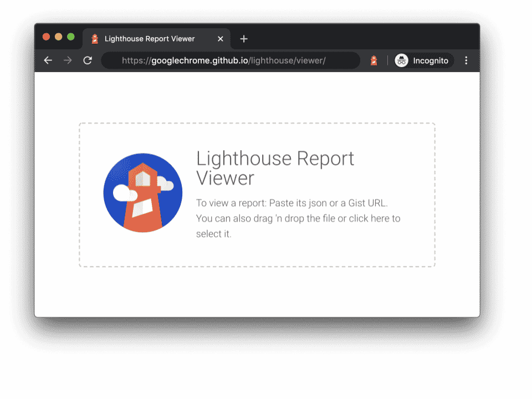The width and height of the screenshot is (532, 399).
Task: Expand browser options via the vertical dots
Action: [x=466, y=60]
